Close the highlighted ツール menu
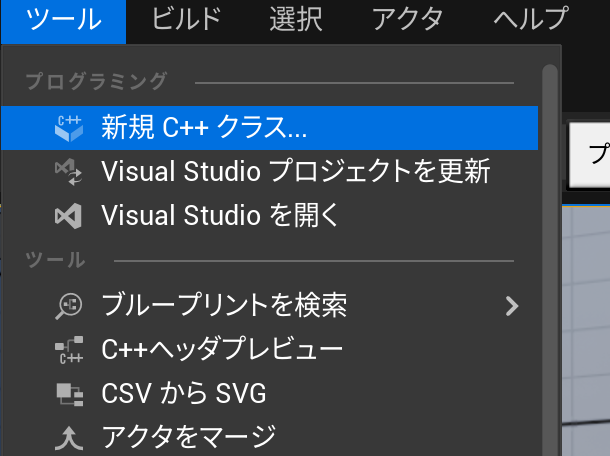The width and height of the screenshot is (610, 456). [x=63, y=21]
